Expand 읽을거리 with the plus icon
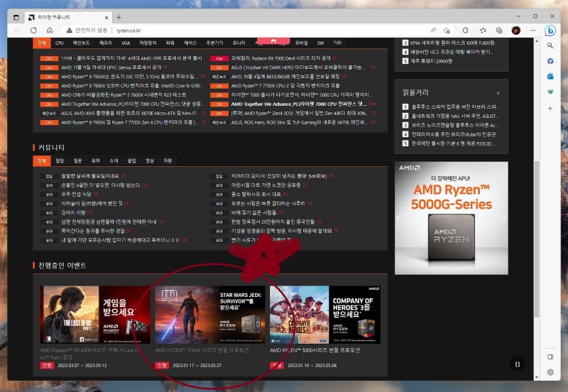 [498, 93]
